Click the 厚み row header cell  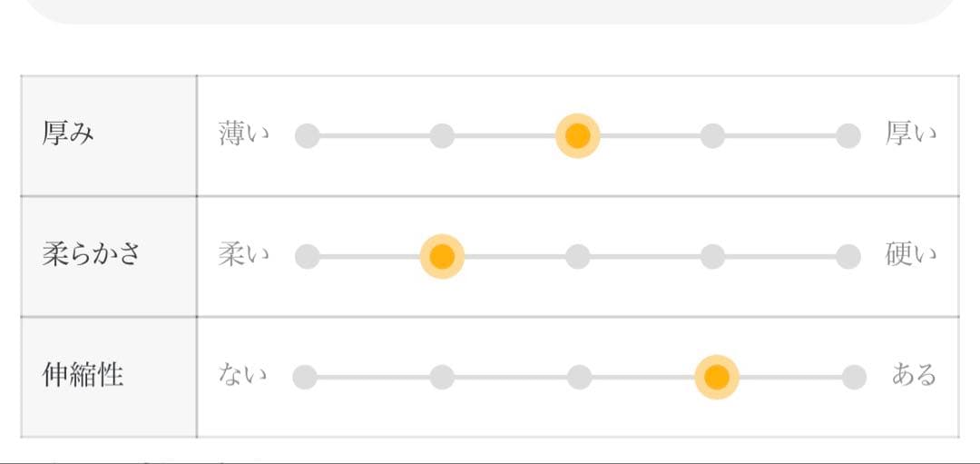[109, 135]
